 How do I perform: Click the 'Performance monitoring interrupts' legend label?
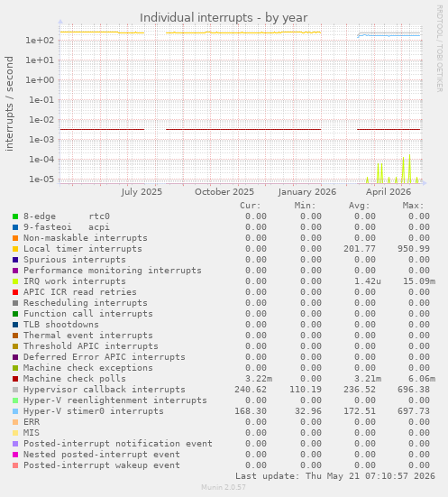pos(113,271)
